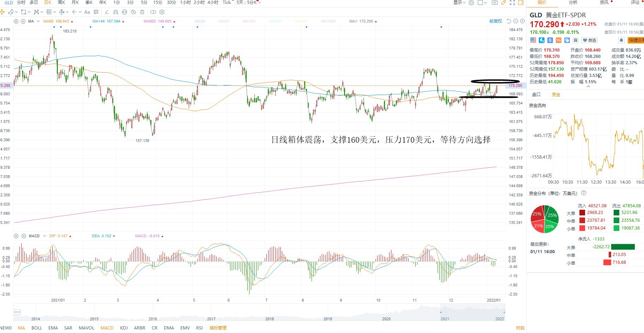The width and height of the screenshot is (644, 333).
Task: Zoom in the chart with the plus icon
Action: pos(522,21)
